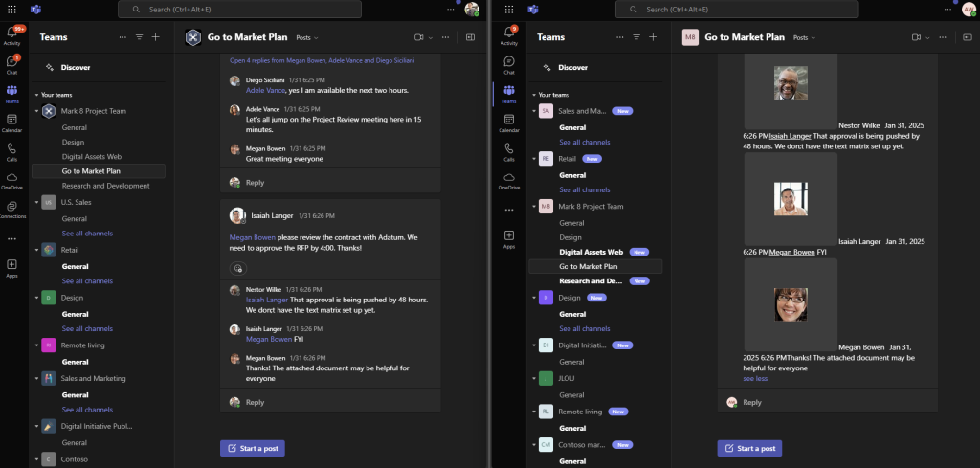
Task: Open profile avatar in left window title bar
Action: tap(472, 10)
